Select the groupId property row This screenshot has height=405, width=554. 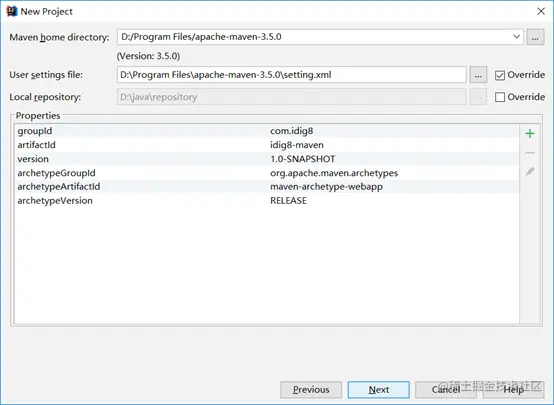coord(267,131)
